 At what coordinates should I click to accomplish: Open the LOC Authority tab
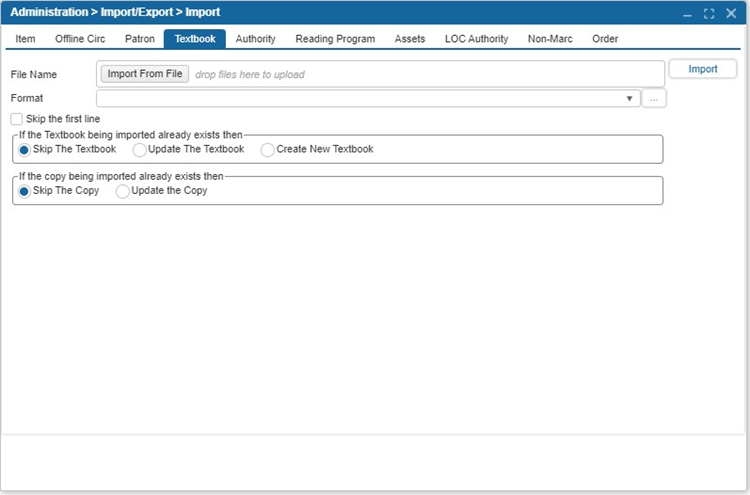pyautogui.click(x=476, y=39)
